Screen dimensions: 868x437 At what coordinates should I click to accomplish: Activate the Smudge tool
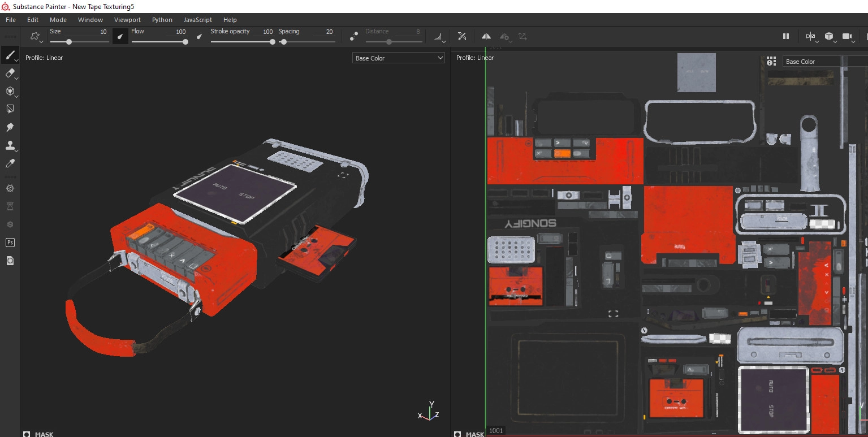point(10,127)
